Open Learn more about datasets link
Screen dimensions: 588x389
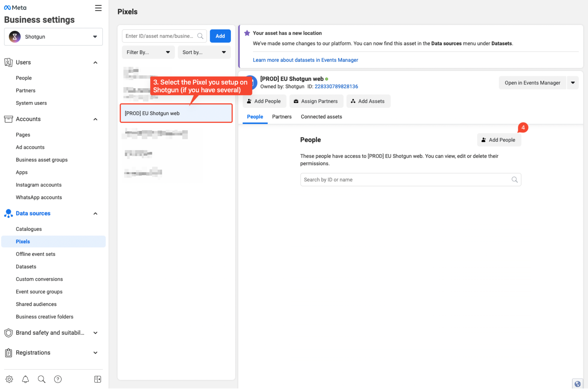[305, 60]
